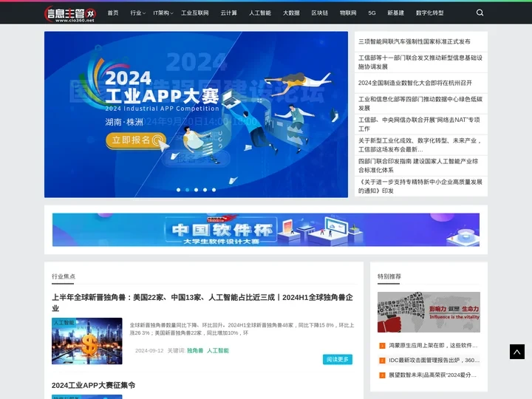532x399 pixels.
Task: Open 网络去NAT专项工作 headline
Action: (x=420, y=124)
